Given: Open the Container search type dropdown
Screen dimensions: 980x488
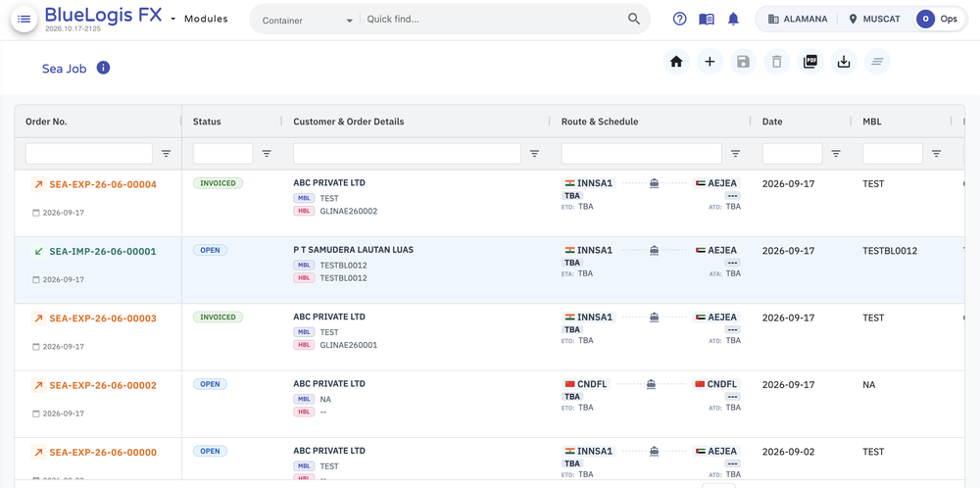Looking at the screenshot, I should click(308, 20).
